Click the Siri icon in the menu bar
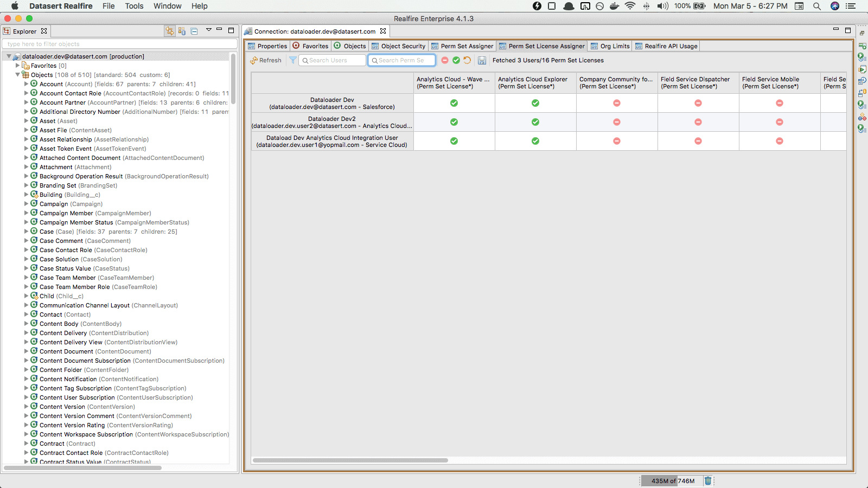Viewport: 868px width, 488px height. 835,6
